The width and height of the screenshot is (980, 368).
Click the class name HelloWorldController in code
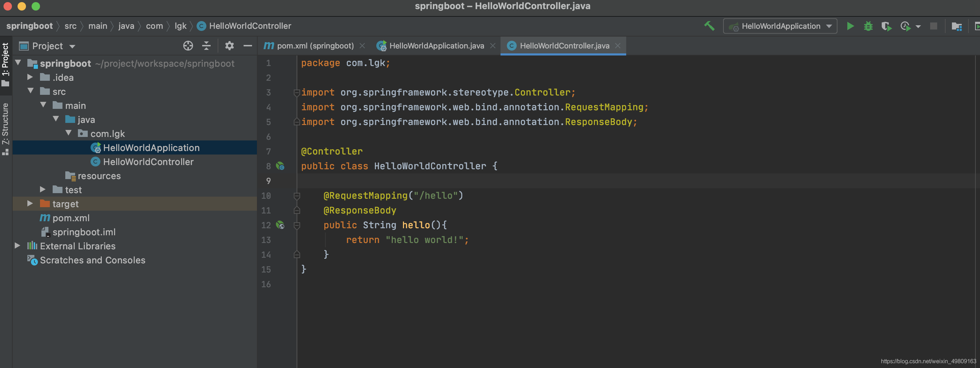430,166
